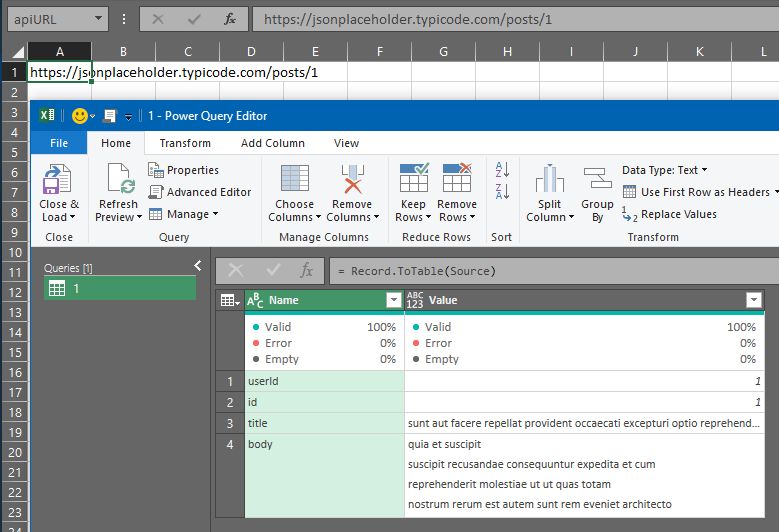Image resolution: width=779 pixels, height=532 pixels.
Task: Open Customize Quick Access Toolbar arrow
Action: (128, 117)
